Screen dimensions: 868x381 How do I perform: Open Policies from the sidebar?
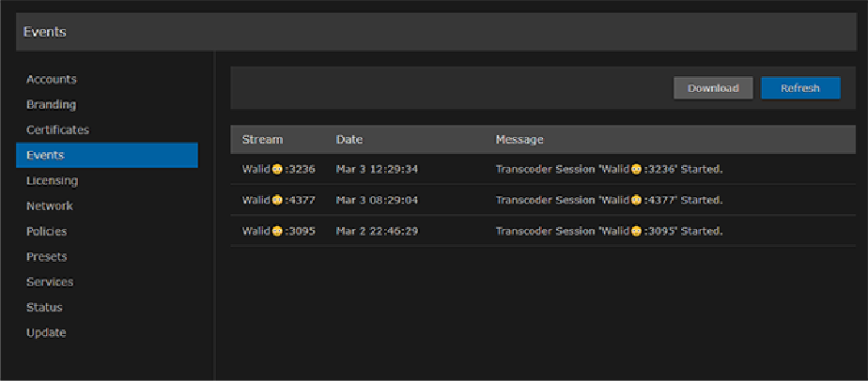click(47, 232)
